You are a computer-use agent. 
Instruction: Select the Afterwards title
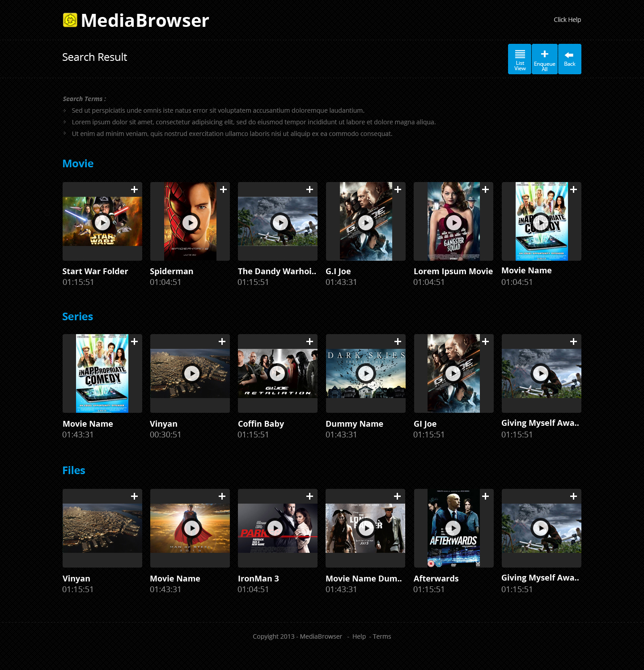(x=436, y=579)
